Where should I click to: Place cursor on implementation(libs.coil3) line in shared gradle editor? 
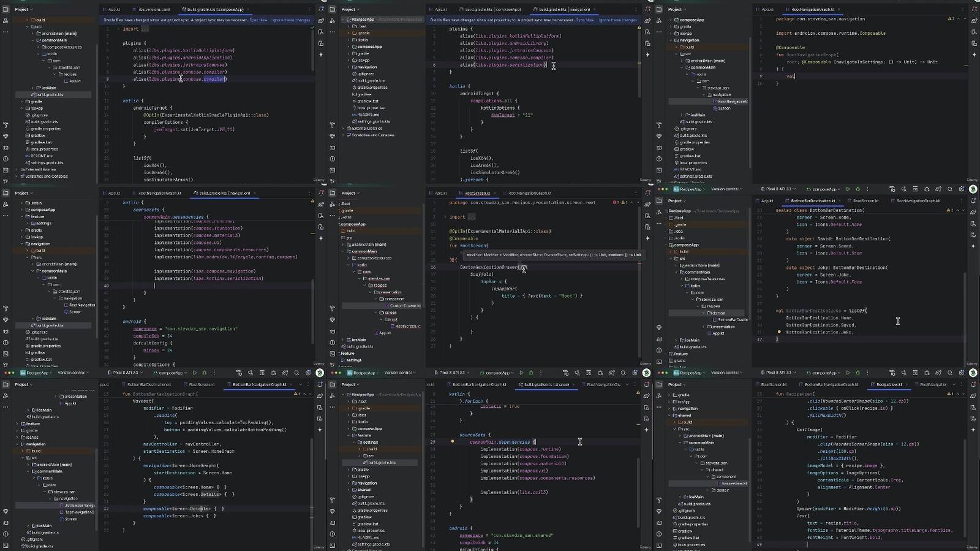pyautogui.click(x=514, y=492)
